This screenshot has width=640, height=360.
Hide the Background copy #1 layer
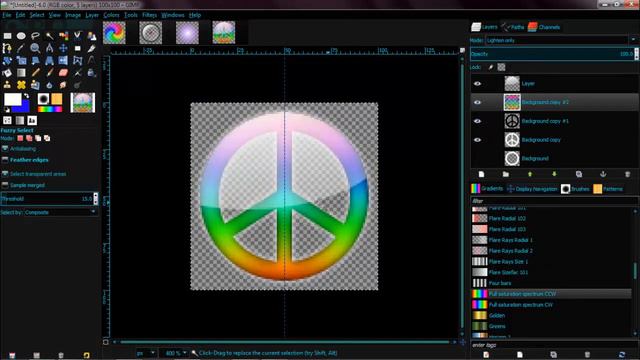tap(477, 121)
